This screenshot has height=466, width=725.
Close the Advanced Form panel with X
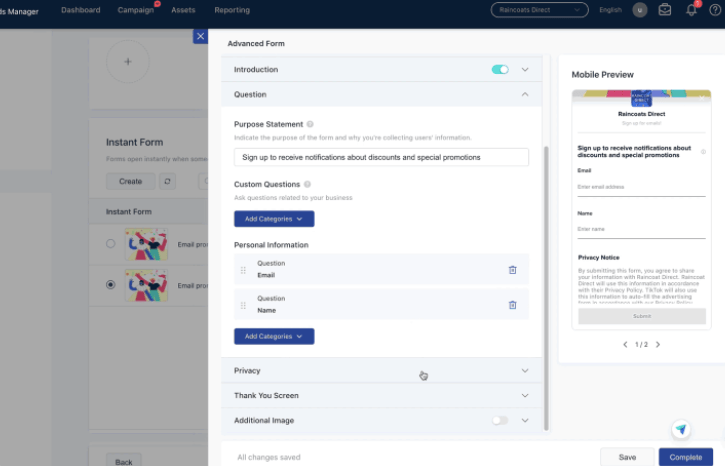pyautogui.click(x=200, y=36)
